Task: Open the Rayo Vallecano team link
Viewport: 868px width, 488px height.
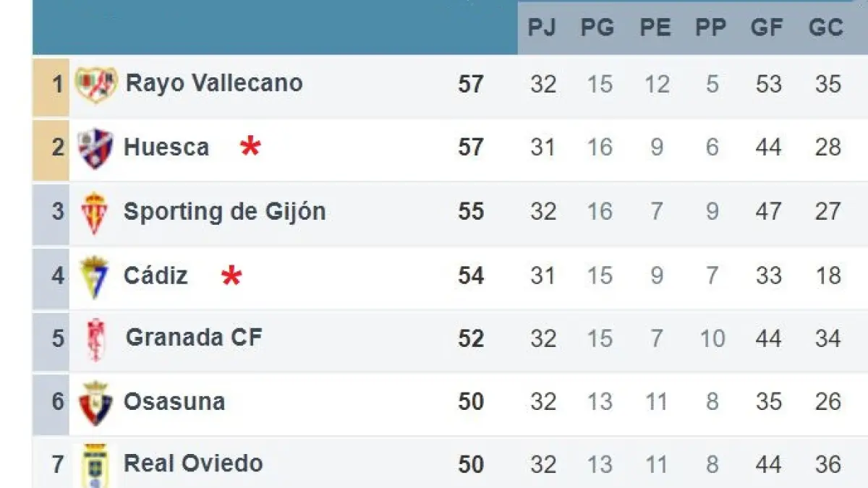Action: point(214,82)
